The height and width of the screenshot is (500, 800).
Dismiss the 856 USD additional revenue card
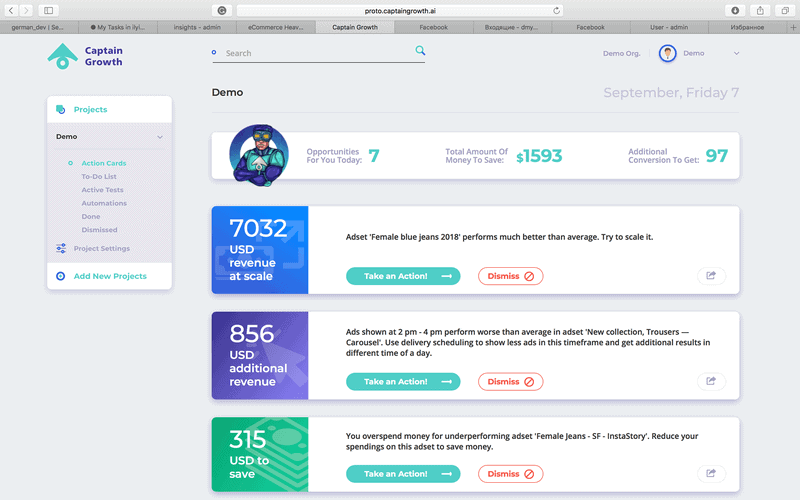[x=510, y=381]
